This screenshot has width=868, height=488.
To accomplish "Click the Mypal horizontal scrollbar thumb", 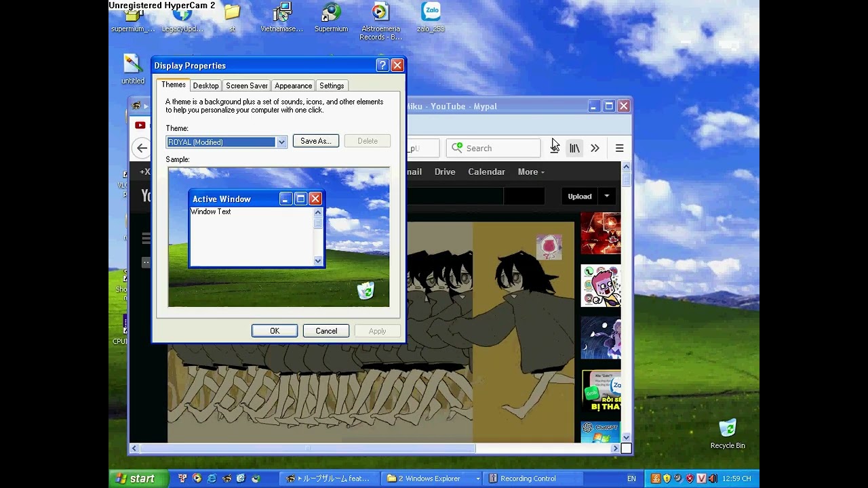I will point(308,448).
